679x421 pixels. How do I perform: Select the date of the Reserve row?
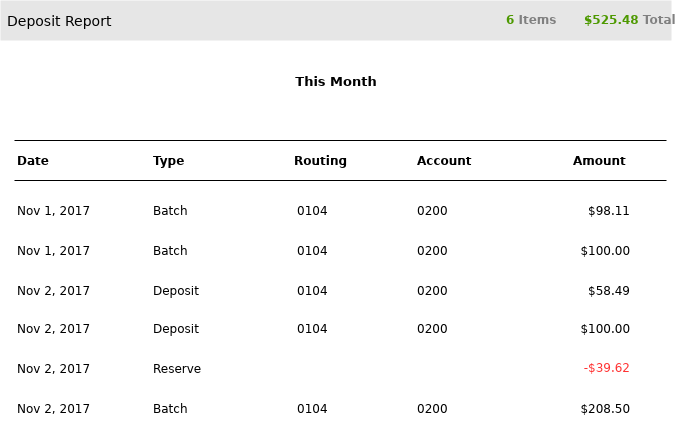coord(53,369)
